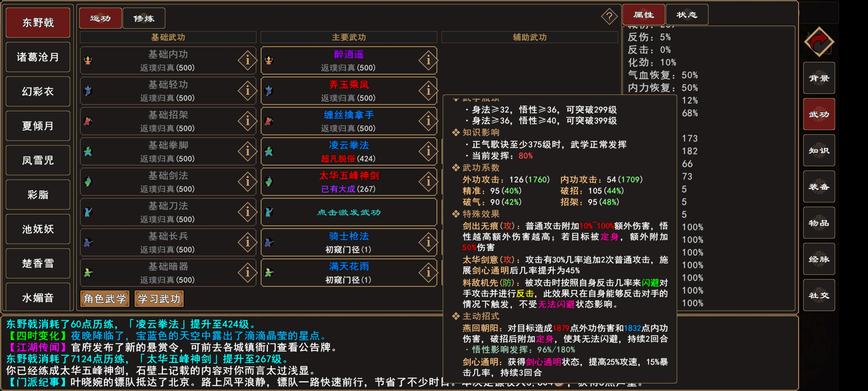Open info icon for 太华五峰神剑
Screen dimensions: 868x391
(428, 181)
